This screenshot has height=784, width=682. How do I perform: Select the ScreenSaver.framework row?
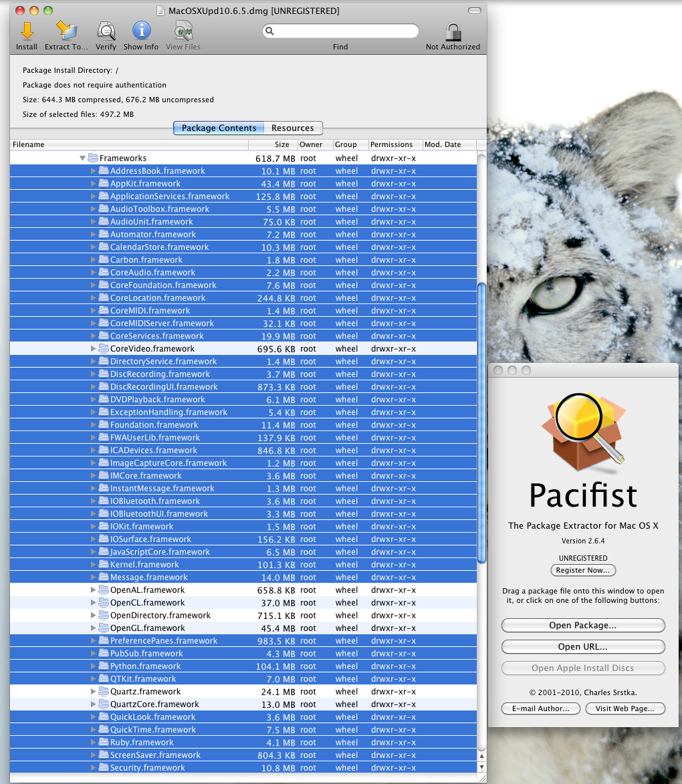(x=243, y=755)
